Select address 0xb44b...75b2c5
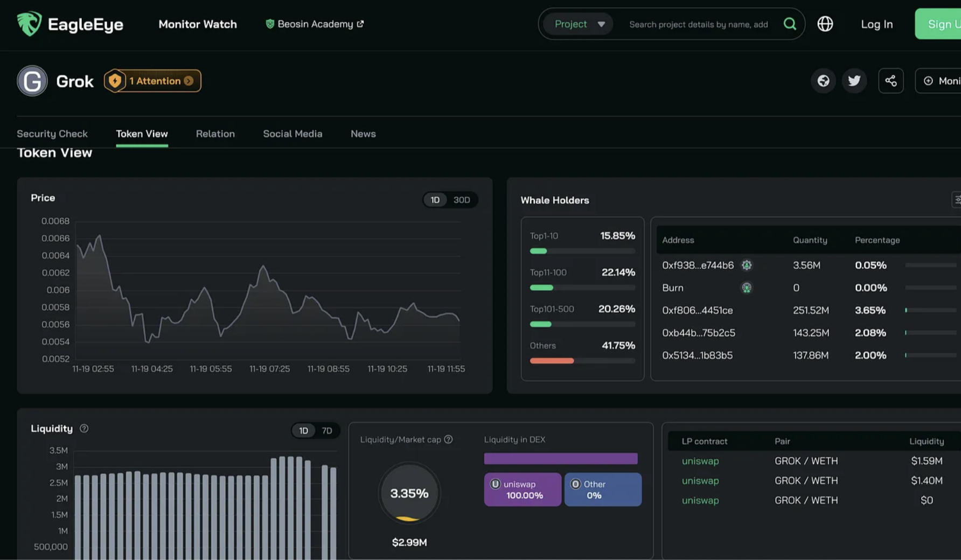This screenshot has height=560, width=961. coord(699,333)
